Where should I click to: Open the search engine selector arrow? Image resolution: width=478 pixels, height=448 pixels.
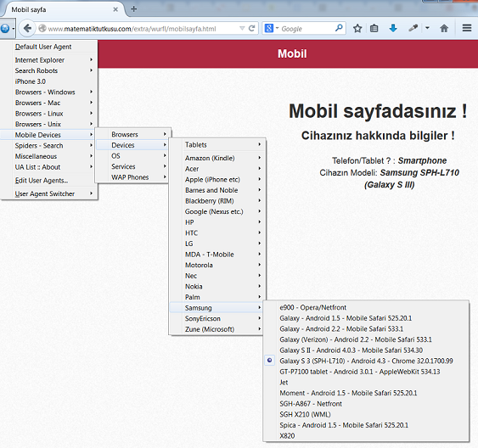(x=278, y=28)
